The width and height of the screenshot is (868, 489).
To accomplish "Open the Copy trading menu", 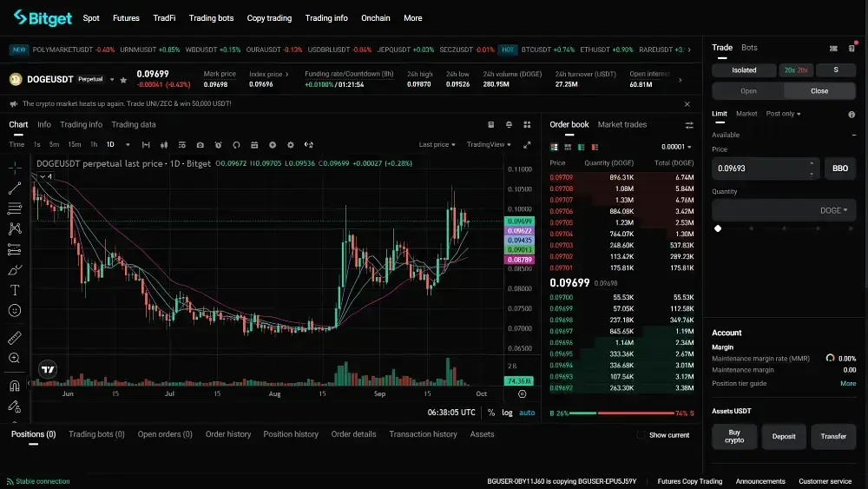I will pos(269,18).
